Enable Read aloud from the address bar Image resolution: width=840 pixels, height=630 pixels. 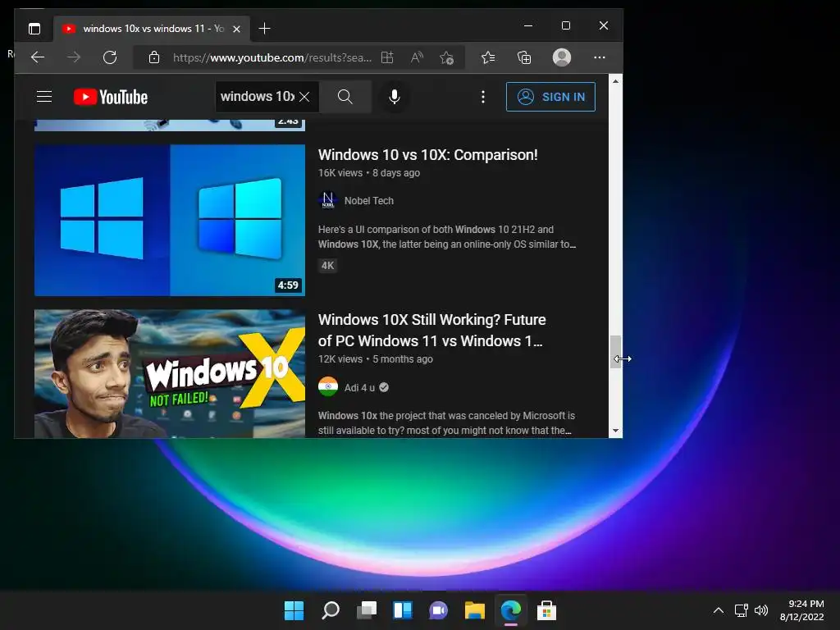417,57
